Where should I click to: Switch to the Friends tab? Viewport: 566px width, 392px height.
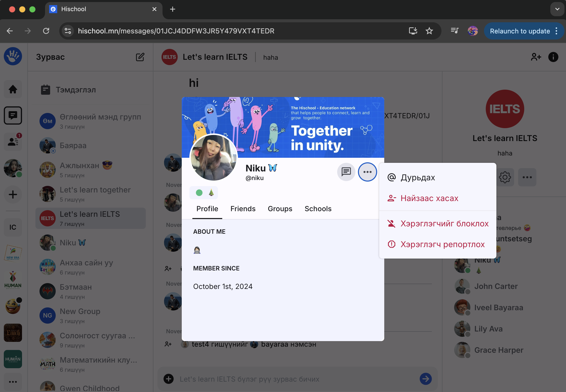pos(243,209)
